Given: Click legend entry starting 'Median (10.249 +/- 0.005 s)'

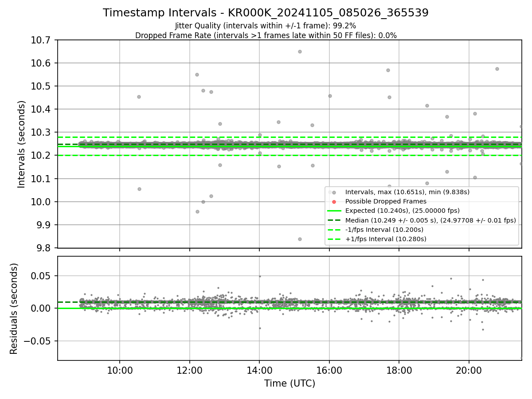Looking at the screenshot, I should click(x=430, y=220).
